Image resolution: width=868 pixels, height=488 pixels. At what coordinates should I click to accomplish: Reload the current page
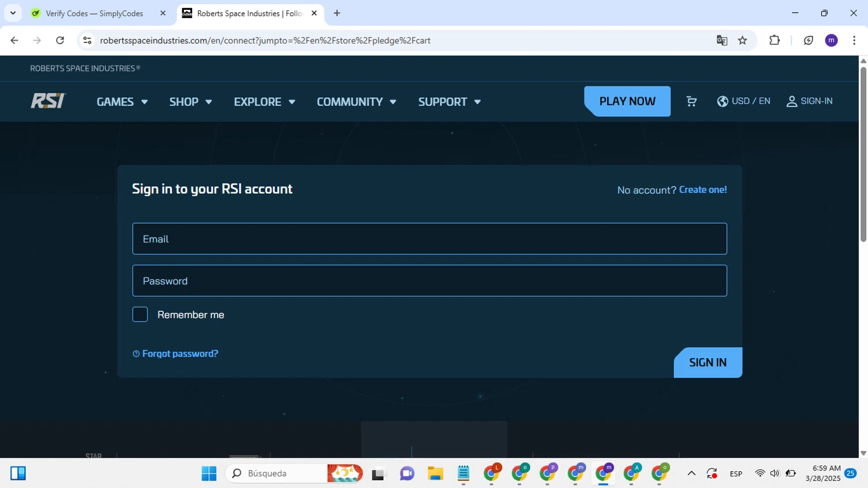point(60,41)
